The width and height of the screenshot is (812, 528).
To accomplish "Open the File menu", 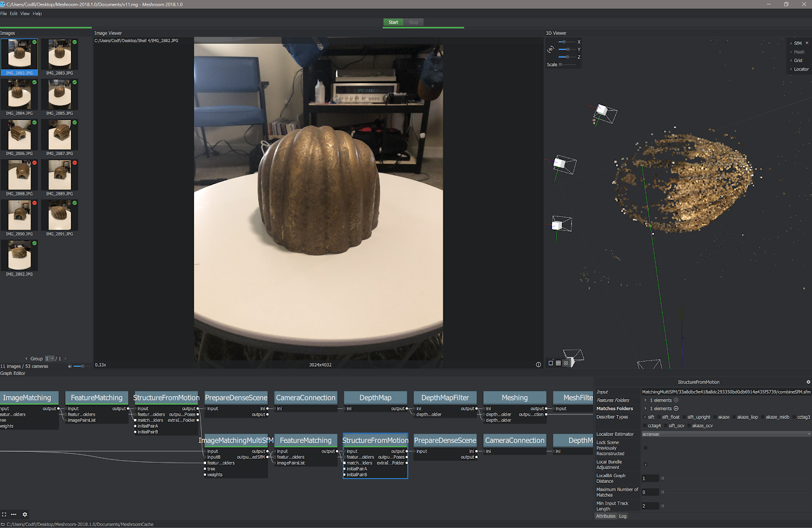I will click(x=4, y=13).
